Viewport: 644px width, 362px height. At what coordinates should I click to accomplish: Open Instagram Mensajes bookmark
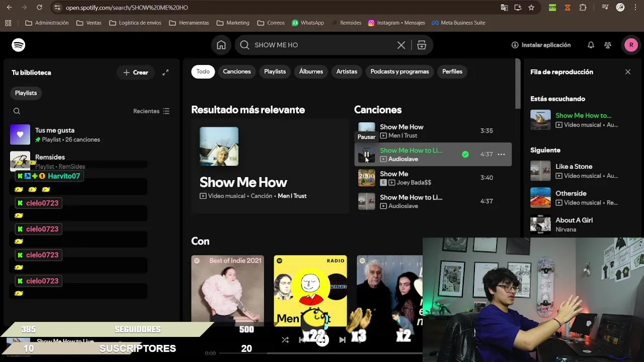pos(396,23)
